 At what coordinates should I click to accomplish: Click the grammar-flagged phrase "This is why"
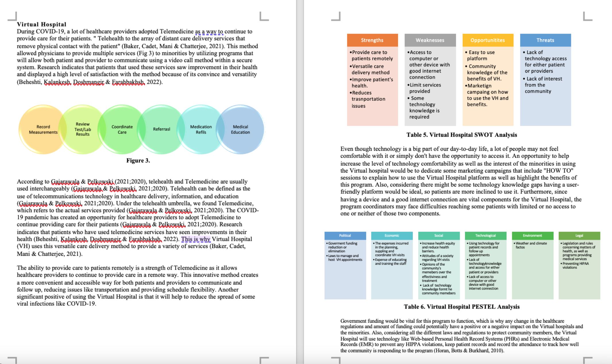pyautogui.click(x=195, y=239)
